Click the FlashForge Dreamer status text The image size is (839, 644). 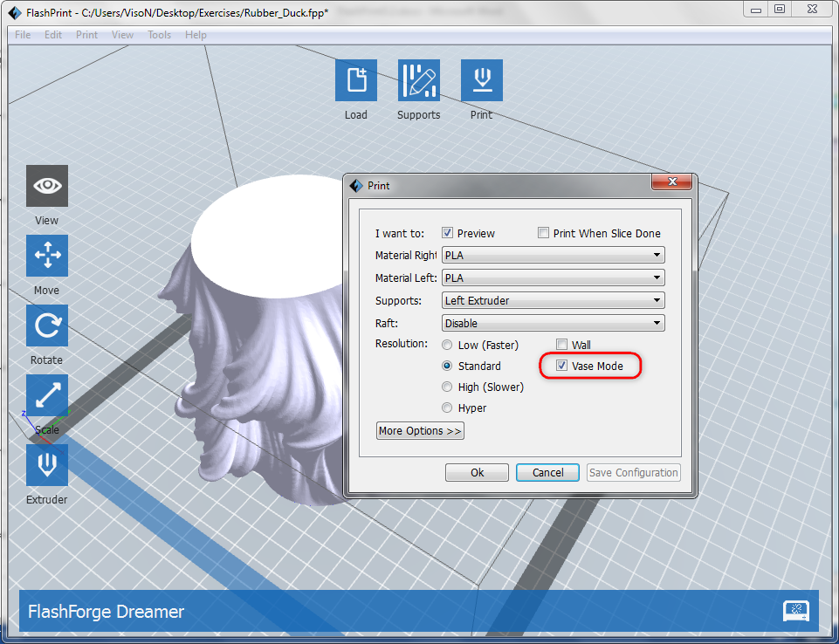coord(106,612)
